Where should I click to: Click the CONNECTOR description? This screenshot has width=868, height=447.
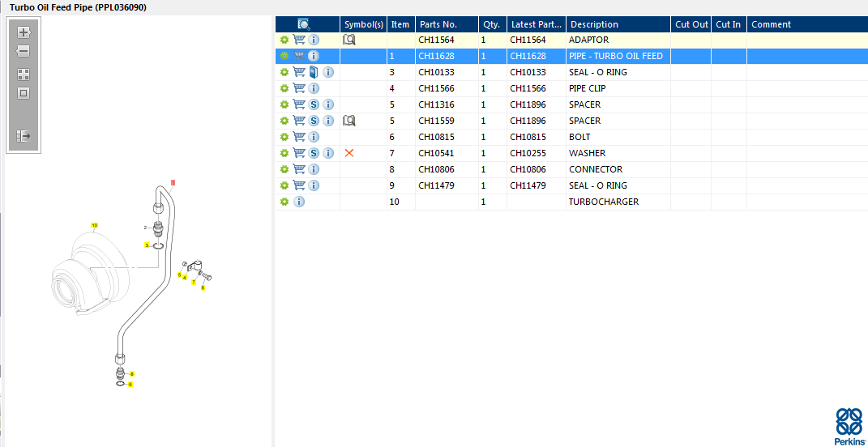[x=596, y=169]
